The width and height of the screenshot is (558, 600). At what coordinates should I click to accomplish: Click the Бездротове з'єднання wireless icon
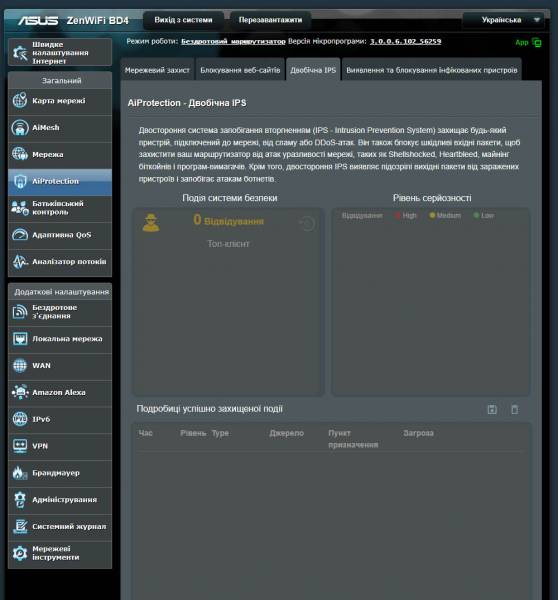click(x=20, y=312)
